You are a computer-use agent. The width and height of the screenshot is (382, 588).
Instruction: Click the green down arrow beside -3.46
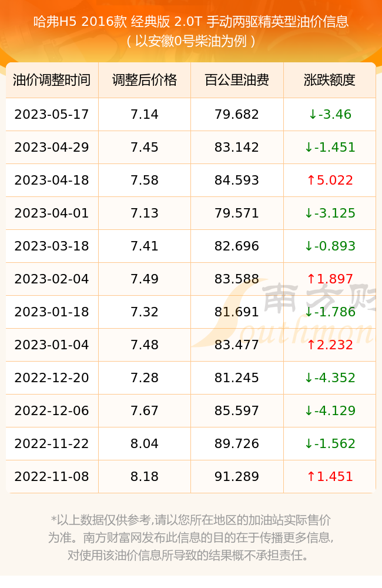tap(313, 115)
